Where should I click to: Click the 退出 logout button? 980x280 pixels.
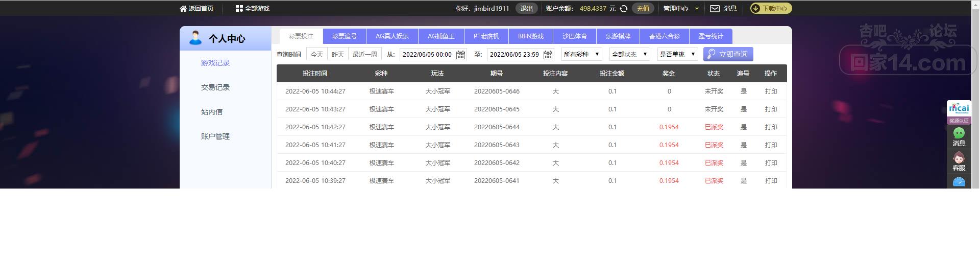pyautogui.click(x=527, y=9)
